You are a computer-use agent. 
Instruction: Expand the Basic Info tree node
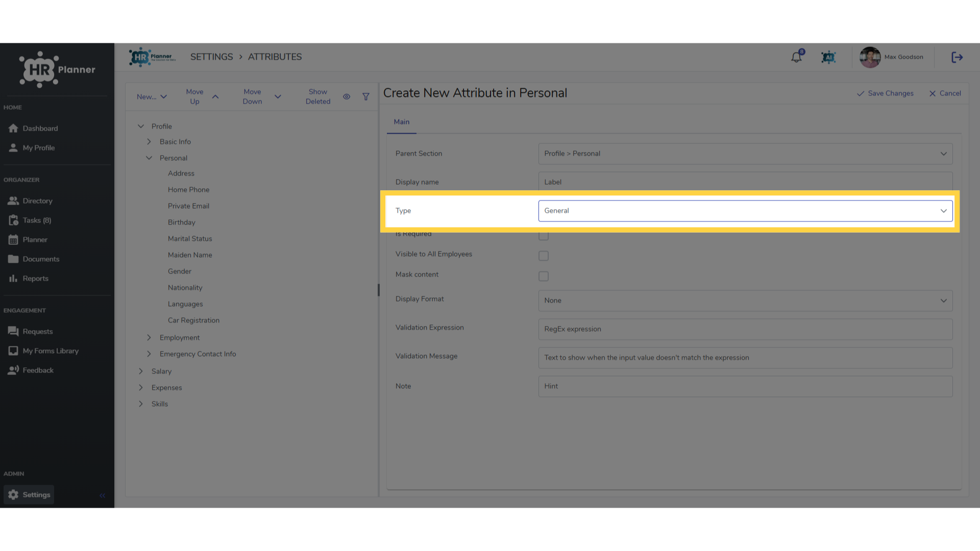click(149, 141)
